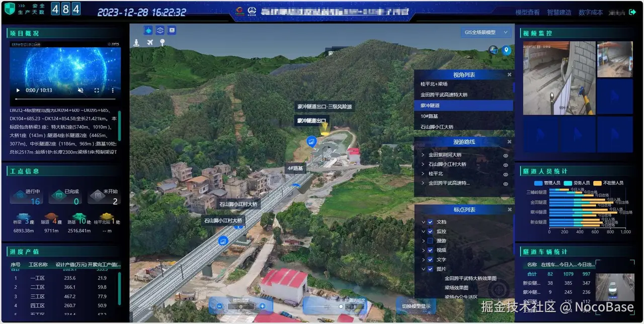
Task: Expand the 漫游 category chevron in 标点列表
Action: pos(423,241)
